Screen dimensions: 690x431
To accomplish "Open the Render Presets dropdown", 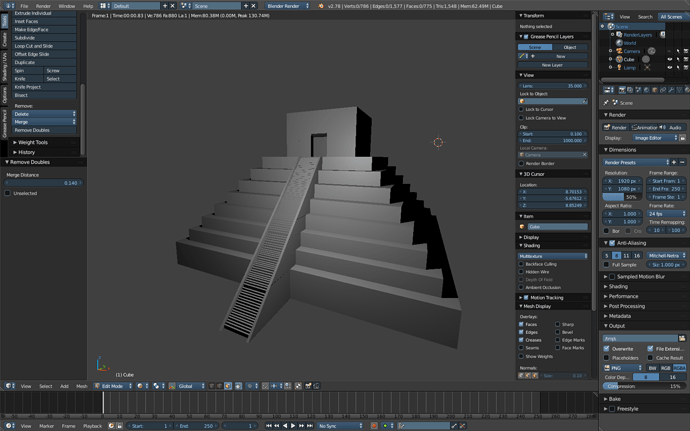I will (x=636, y=162).
